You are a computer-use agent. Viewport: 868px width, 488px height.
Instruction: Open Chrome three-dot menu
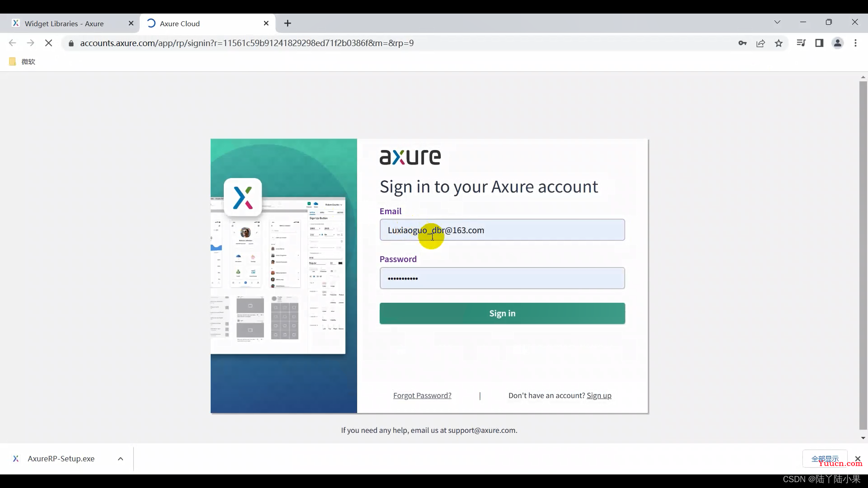855,43
